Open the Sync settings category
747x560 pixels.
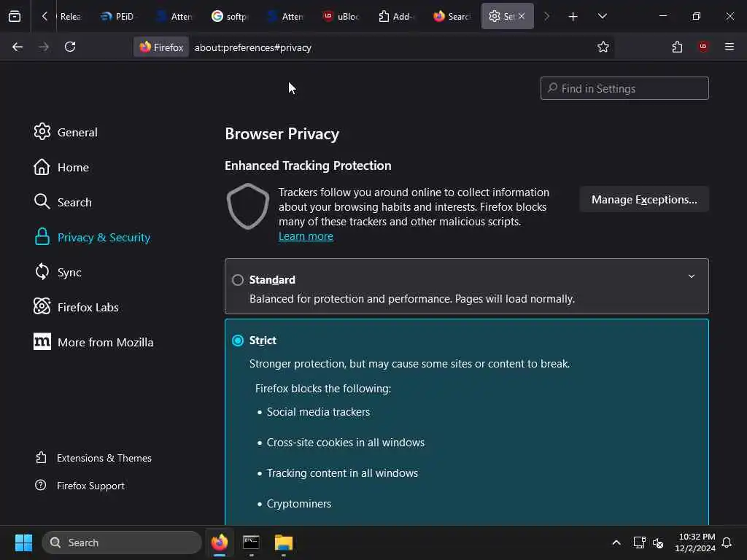58,273
